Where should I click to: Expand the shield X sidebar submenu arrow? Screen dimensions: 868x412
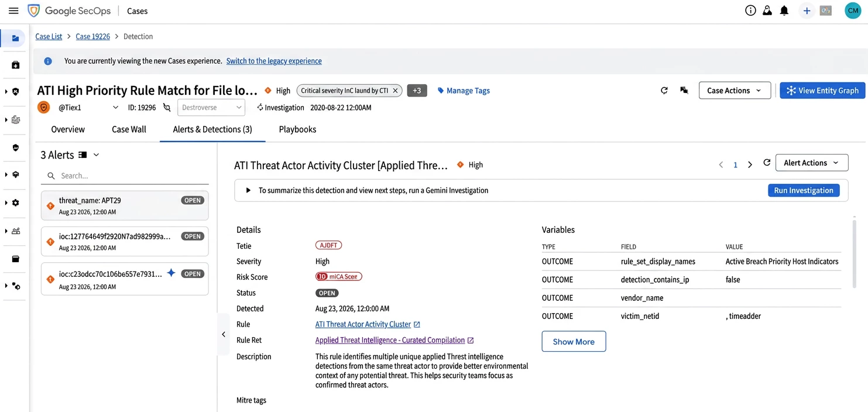point(6,92)
